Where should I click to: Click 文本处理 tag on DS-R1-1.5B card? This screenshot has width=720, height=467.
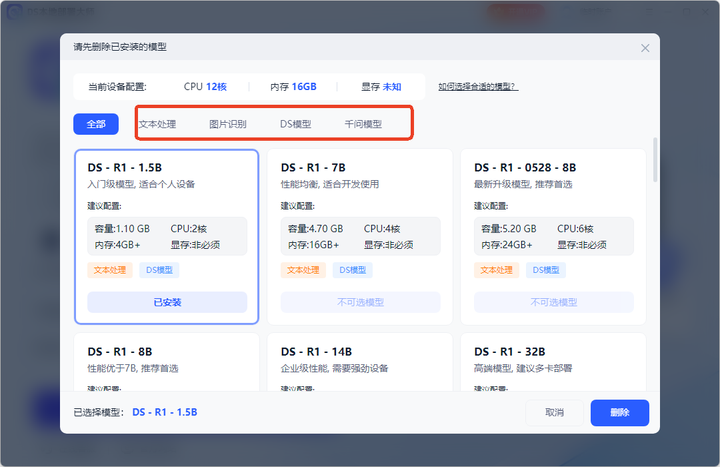pos(110,270)
